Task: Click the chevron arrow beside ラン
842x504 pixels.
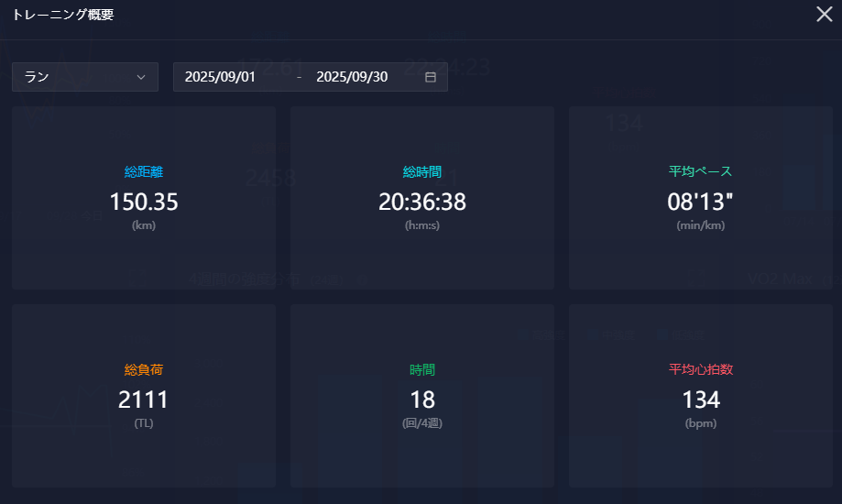Action: click(x=141, y=77)
